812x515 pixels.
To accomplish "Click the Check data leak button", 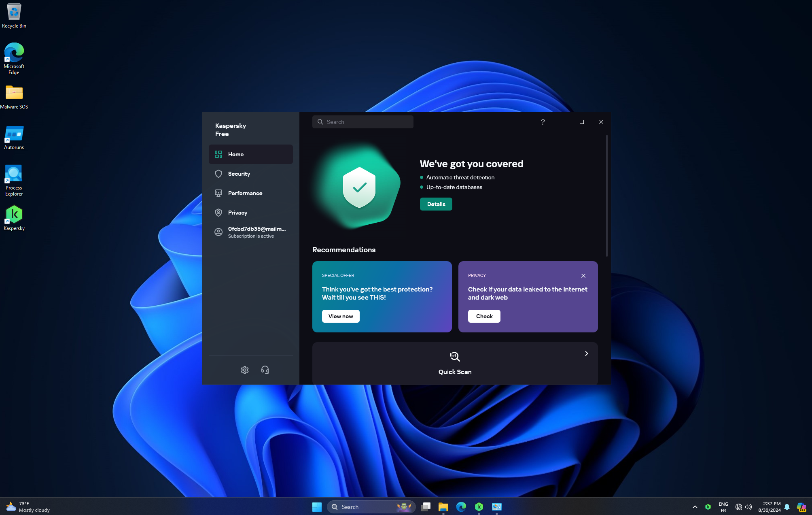I will 484,316.
